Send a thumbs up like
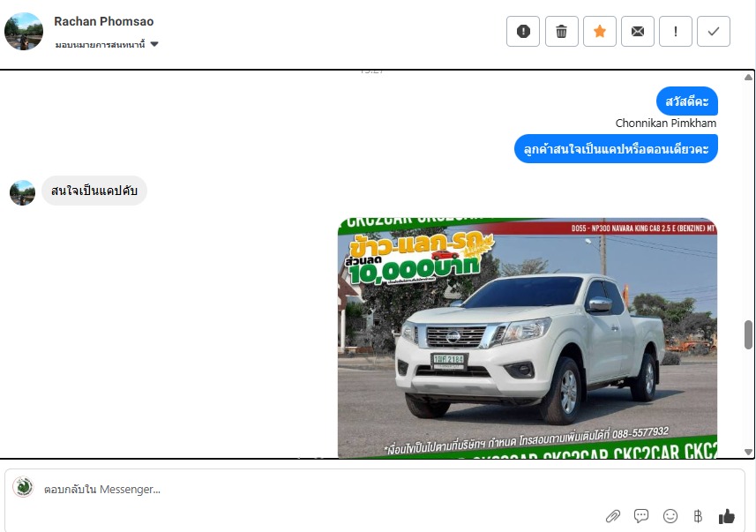 point(727,517)
